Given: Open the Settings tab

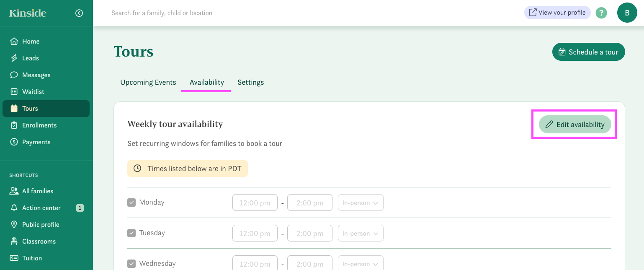Looking at the screenshot, I should (250, 82).
